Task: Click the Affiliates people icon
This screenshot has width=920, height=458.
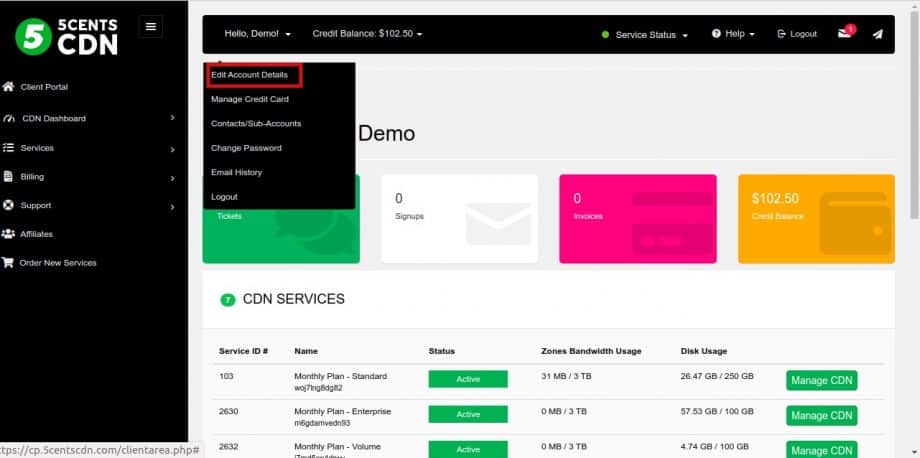Action: pyautogui.click(x=8, y=234)
